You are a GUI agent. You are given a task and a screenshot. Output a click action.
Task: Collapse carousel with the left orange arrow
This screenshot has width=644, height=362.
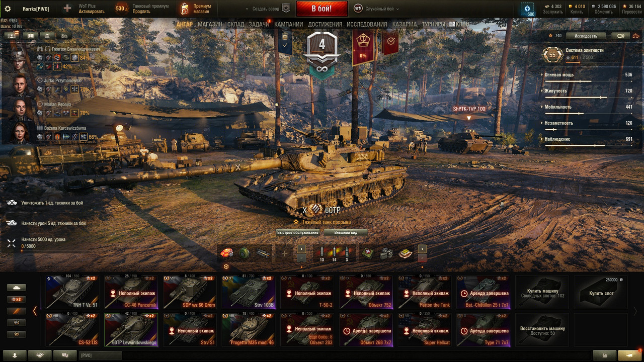point(35,311)
